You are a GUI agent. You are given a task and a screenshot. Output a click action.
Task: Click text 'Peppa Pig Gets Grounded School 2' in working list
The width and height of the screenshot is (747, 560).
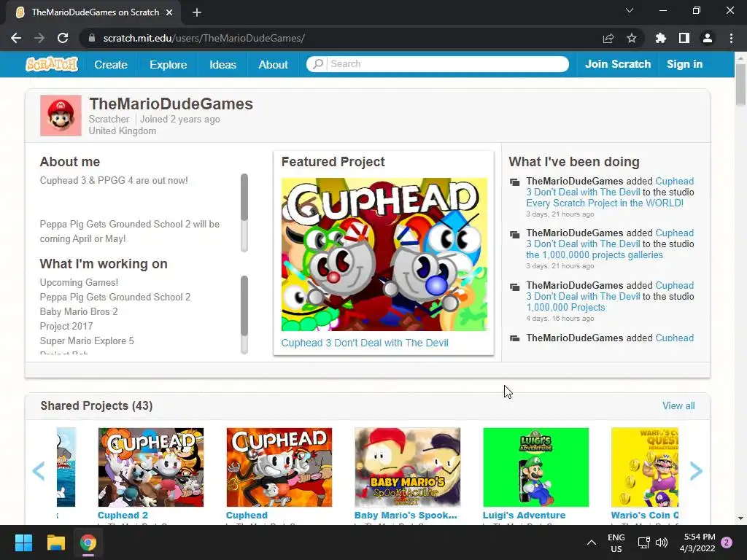(115, 297)
